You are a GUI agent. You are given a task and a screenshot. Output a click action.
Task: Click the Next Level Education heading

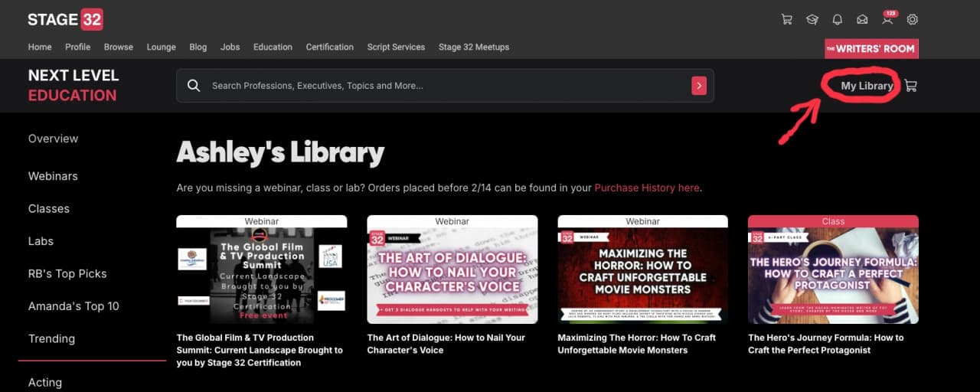point(73,85)
